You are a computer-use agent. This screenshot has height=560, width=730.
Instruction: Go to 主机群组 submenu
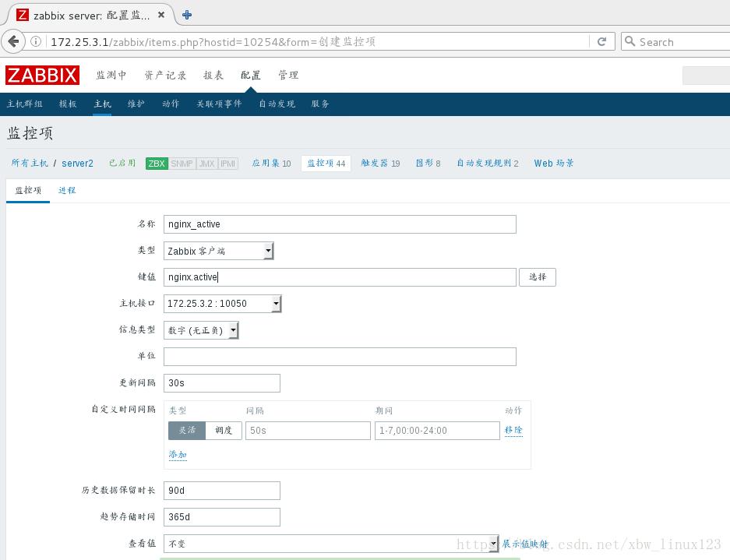25,104
